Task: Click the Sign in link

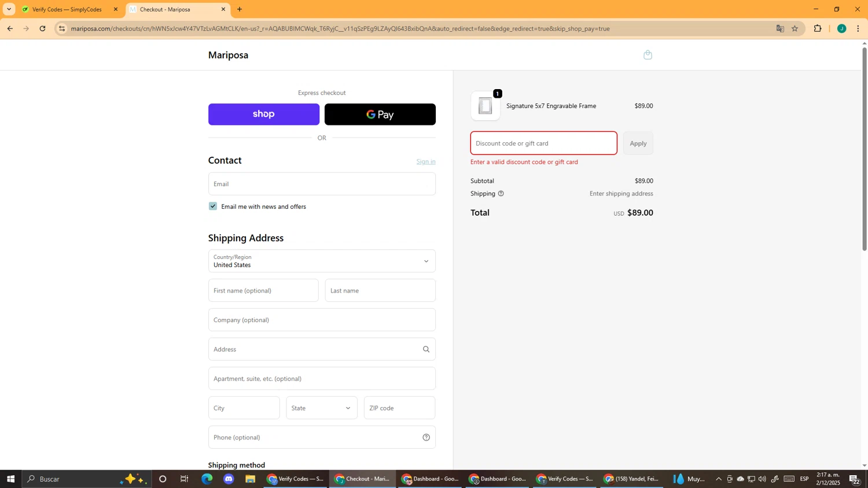Action: (x=426, y=161)
